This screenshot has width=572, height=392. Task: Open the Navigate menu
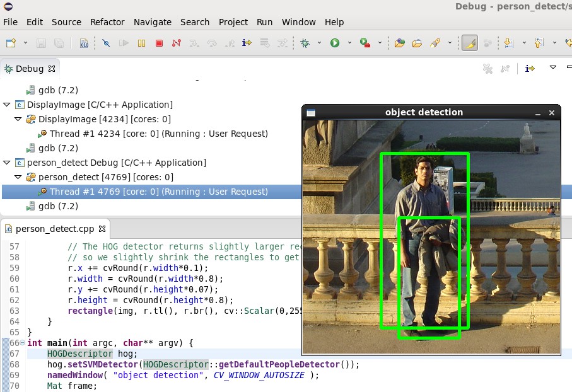click(153, 22)
